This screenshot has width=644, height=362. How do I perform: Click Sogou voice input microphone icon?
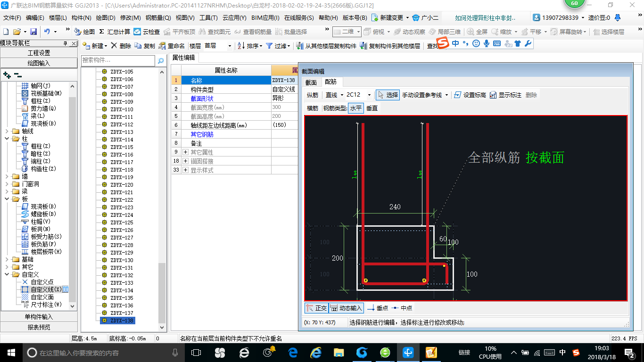[487, 43]
